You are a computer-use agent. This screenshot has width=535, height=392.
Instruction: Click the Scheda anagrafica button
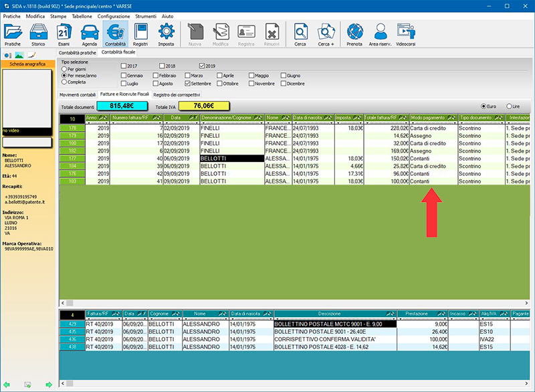pyautogui.click(x=26, y=64)
